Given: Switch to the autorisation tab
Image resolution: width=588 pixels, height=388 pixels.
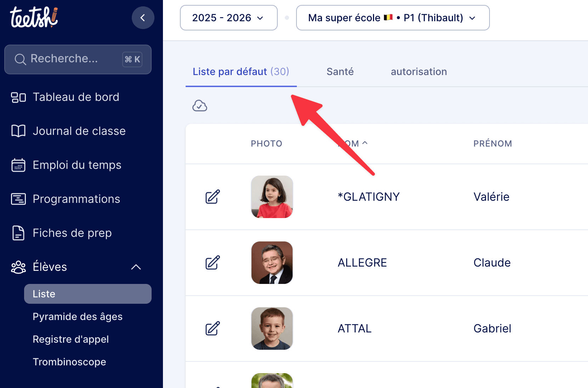Looking at the screenshot, I should tap(419, 72).
